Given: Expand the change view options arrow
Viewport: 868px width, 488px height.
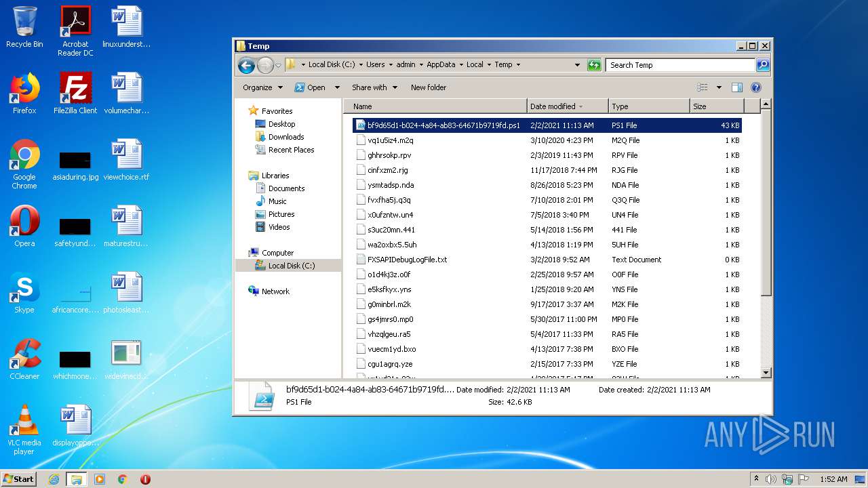Looking at the screenshot, I should (x=719, y=87).
